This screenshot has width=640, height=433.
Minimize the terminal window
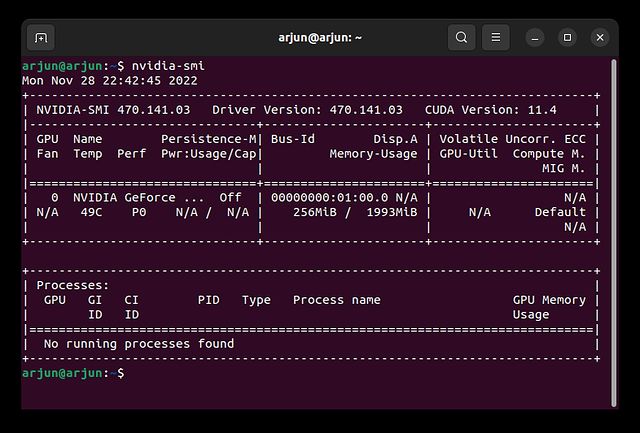(x=535, y=38)
